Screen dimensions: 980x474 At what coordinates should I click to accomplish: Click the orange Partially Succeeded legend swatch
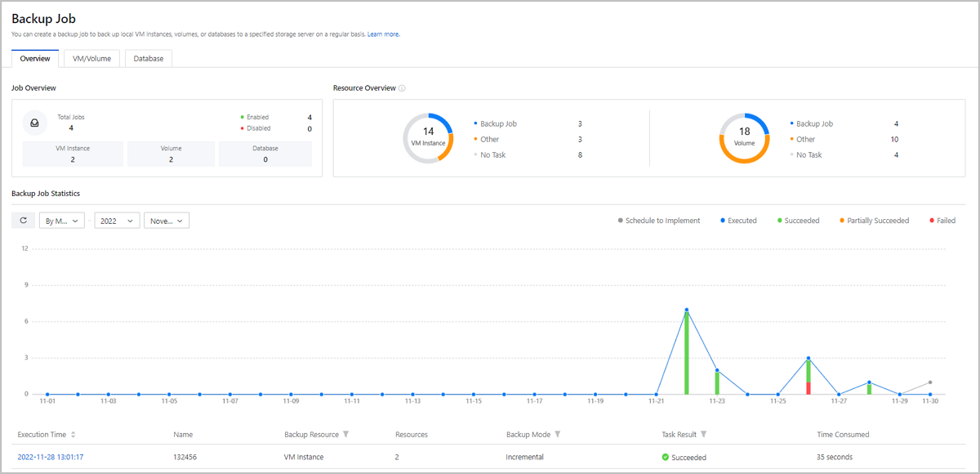(841, 221)
